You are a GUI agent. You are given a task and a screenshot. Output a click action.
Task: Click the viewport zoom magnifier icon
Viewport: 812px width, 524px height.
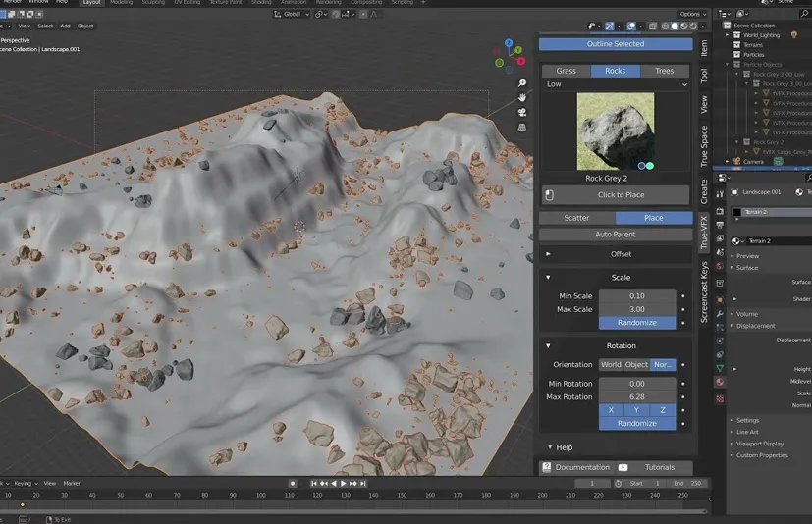[522, 83]
